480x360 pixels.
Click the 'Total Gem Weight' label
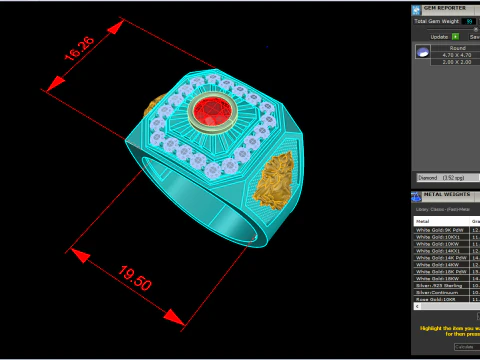coord(436,21)
